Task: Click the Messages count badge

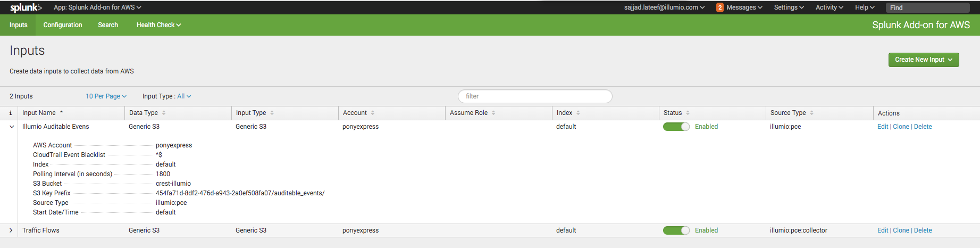Action: tap(719, 7)
